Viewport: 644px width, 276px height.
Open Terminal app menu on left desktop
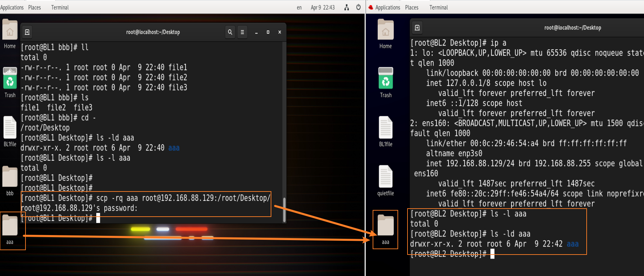[x=60, y=7]
